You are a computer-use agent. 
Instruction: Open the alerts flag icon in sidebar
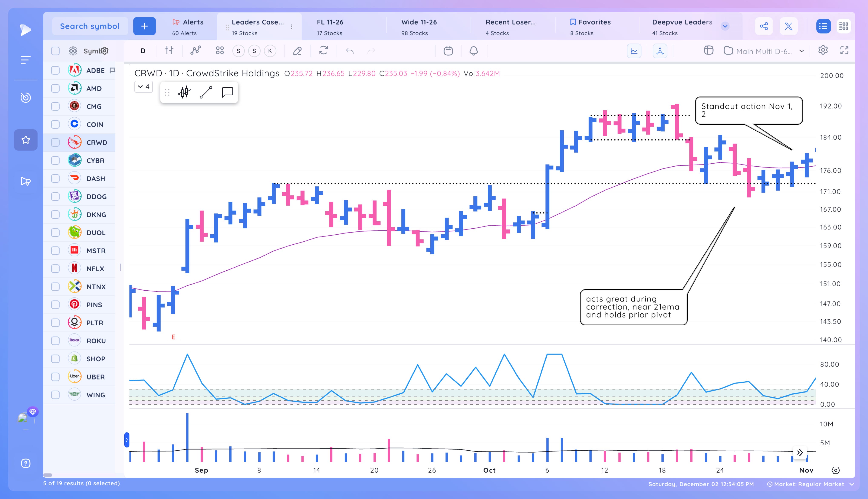tap(26, 181)
